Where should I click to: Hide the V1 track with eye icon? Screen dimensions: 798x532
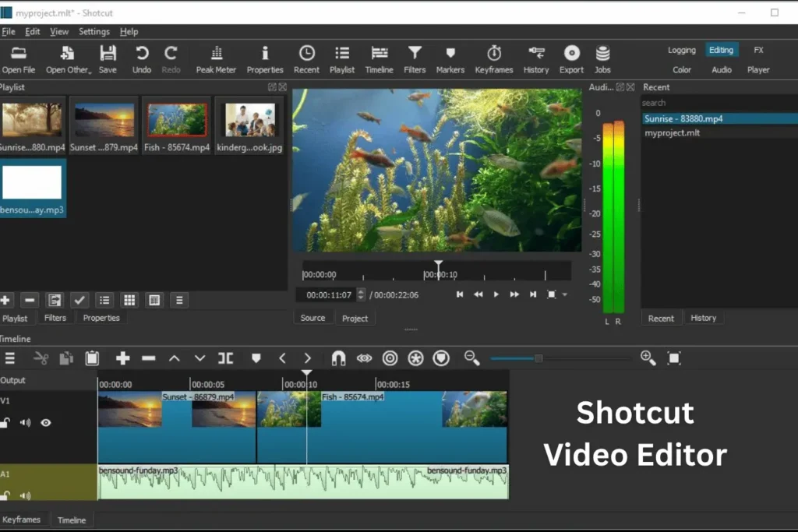[x=46, y=423]
